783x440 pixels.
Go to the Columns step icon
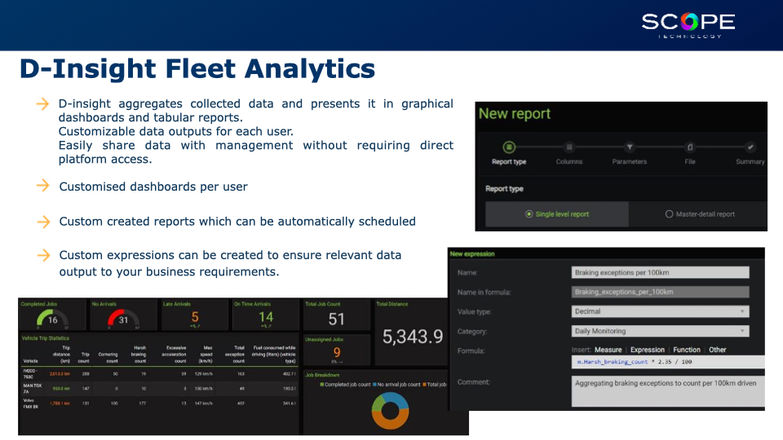point(569,147)
